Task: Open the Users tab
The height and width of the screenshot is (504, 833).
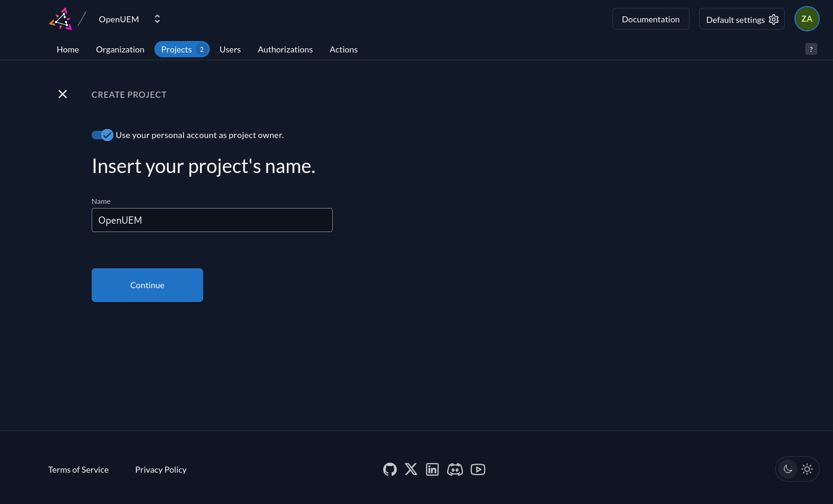Action: pos(230,49)
